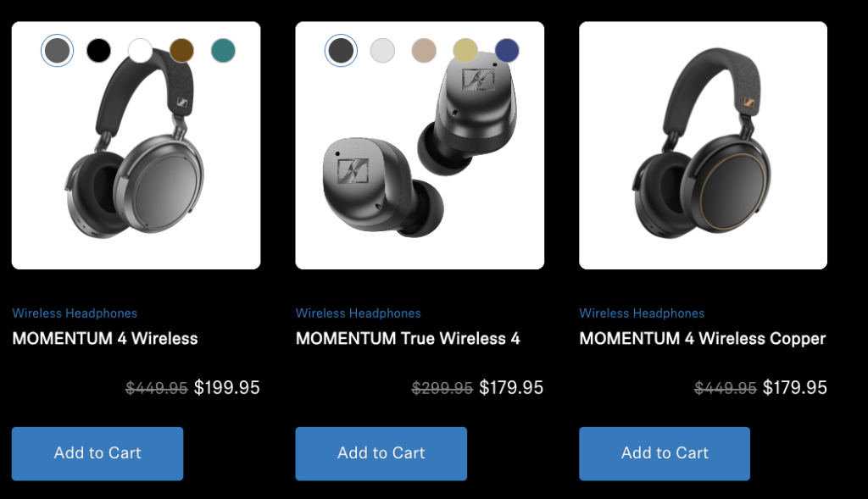Choose the black color swatch for MOMENTUM 4 Wireless
Screen dimensions: 868x499
[98, 50]
